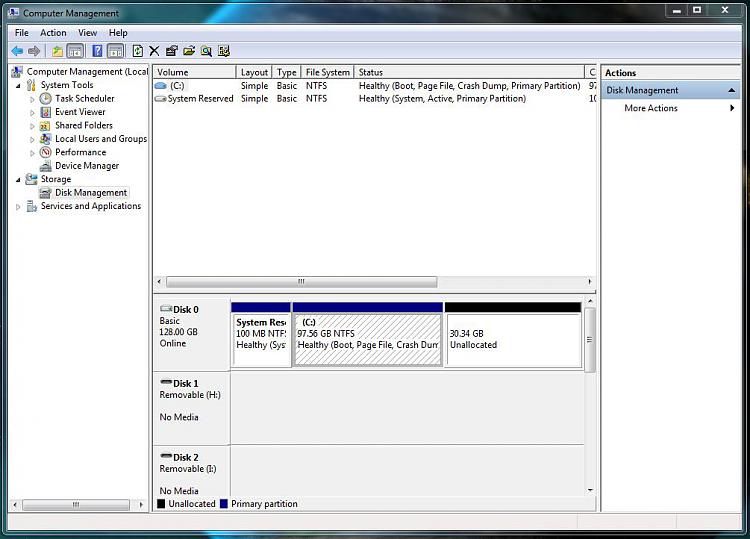The width and height of the screenshot is (750, 539).
Task: Click the Open folder toolbar icon
Action: 189,51
